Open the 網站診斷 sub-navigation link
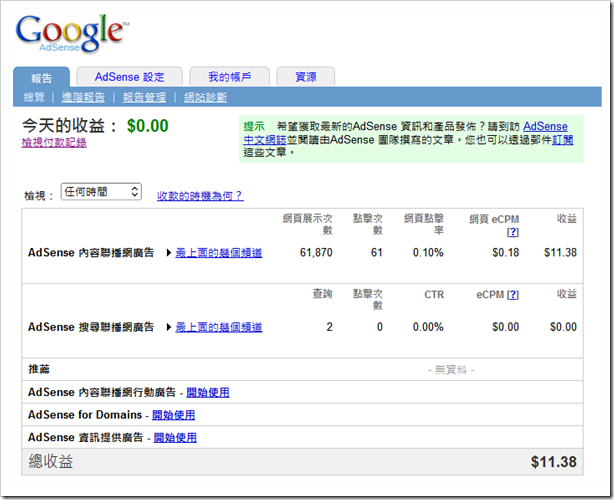The width and height of the screenshot is (614, 500). click(x=206, y=97)
